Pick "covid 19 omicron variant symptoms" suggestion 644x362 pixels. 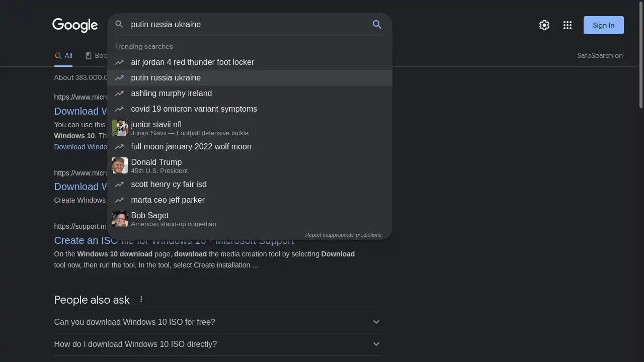coord(194,109)
